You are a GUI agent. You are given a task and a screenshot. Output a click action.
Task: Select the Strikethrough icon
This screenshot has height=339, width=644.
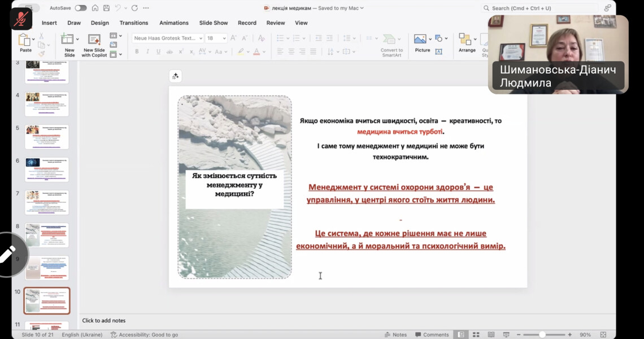169,51
